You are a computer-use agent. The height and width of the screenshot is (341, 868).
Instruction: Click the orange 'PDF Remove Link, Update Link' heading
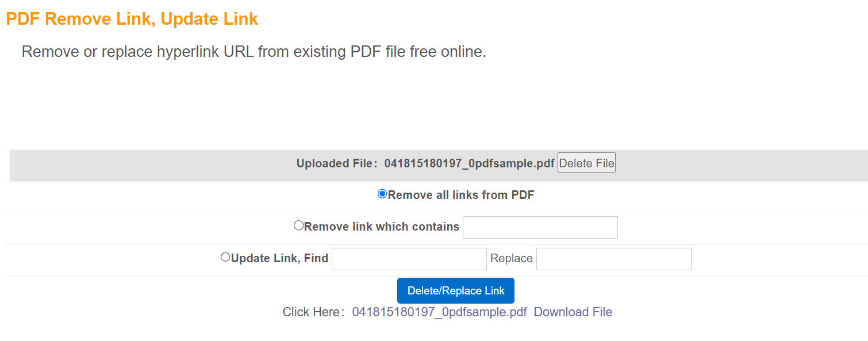(x=132, y=19)
